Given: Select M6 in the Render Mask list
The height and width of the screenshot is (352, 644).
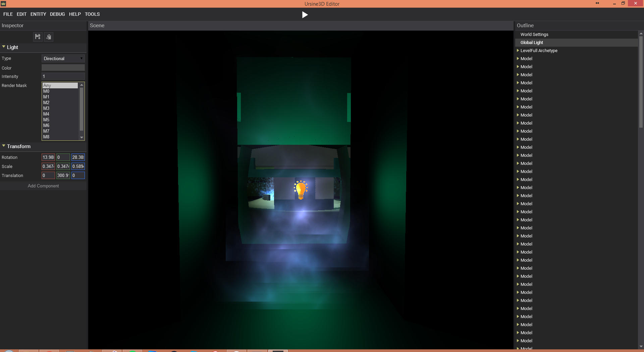Looking at the screenshot, I should pyautogui.click(x=46, y=125).
